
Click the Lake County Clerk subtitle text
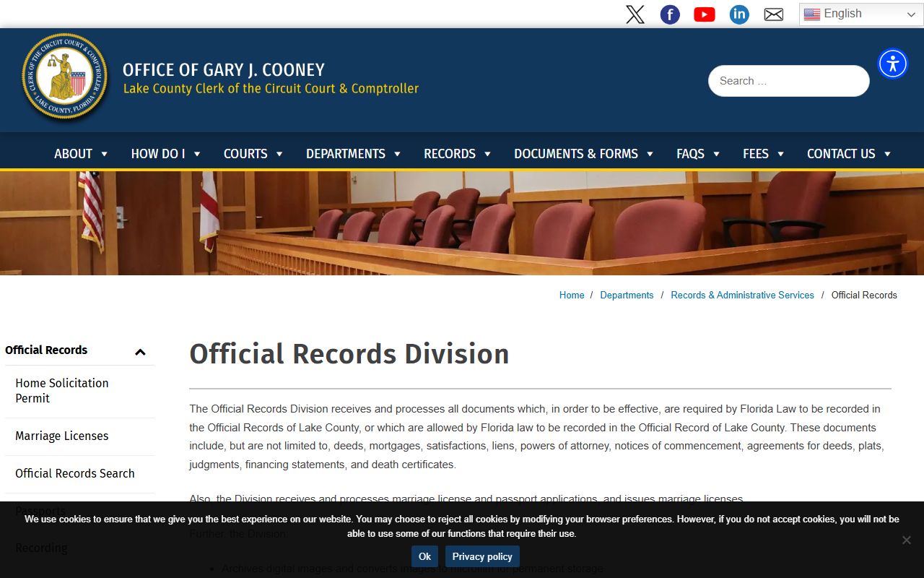point(271,88)
